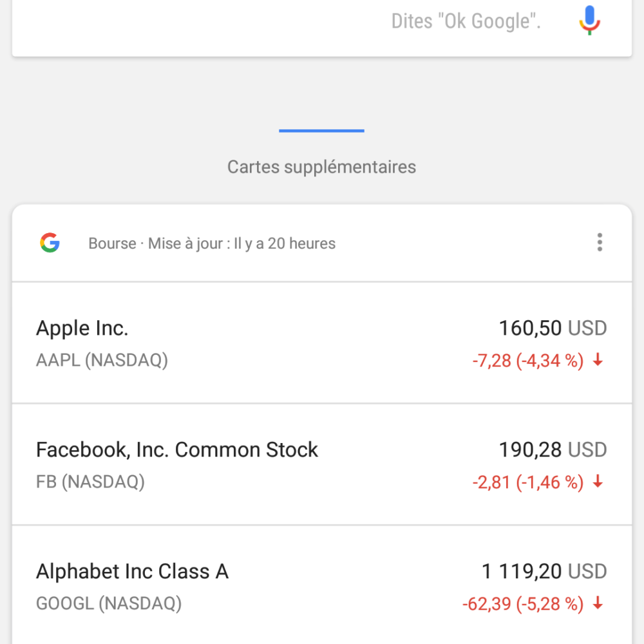Screen dimensions: 644x644
Task: Select the AAPL (NASDAQ) ticker text
Action: 102,360
